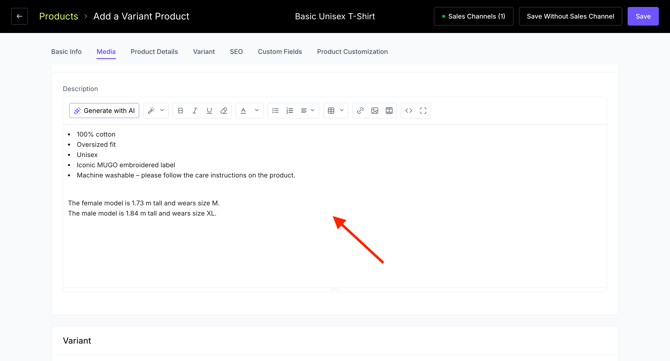The width and height of the screenshot is (670, 361).
Task: Click Generate with AI button
Action: click(x=104, y=111)
